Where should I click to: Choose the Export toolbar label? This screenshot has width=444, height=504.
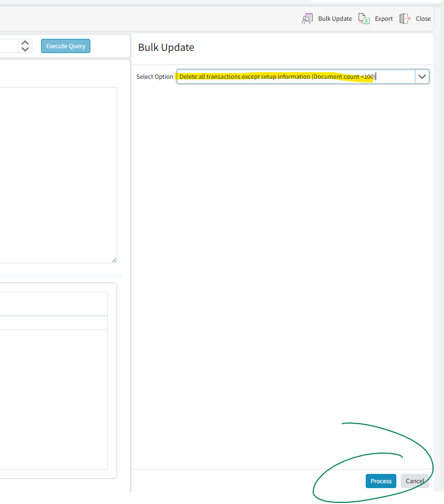[x=384, y=19]
